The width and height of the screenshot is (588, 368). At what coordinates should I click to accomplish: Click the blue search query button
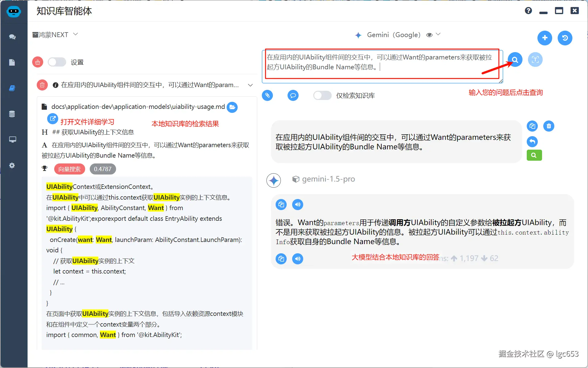(515, 59)
